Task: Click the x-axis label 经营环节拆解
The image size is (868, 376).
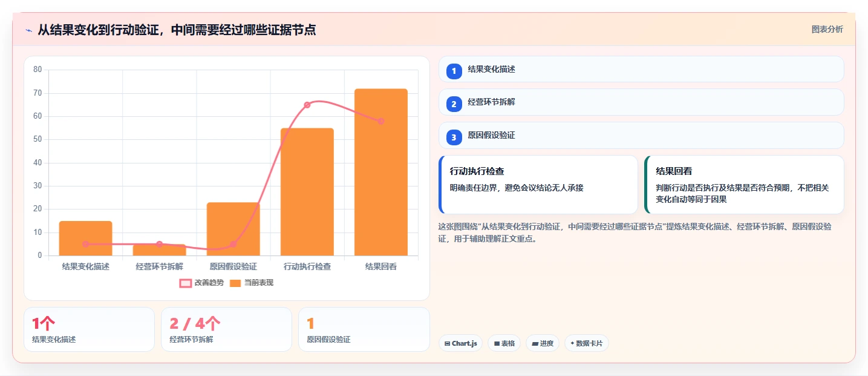Action: (x=160, y=266)
